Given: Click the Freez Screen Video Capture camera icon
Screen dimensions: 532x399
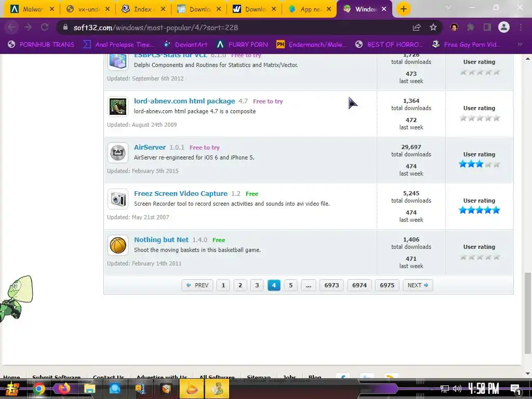Looking at the screenshot, I should (x=118, y=199).
